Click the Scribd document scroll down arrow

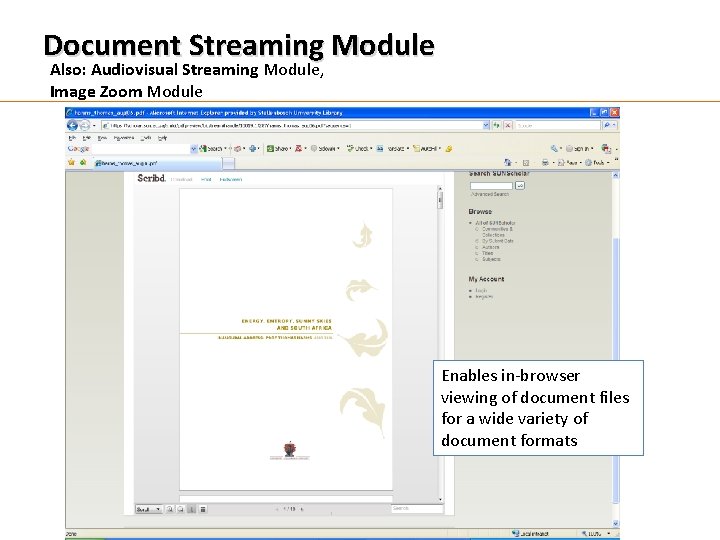(440, 500)
